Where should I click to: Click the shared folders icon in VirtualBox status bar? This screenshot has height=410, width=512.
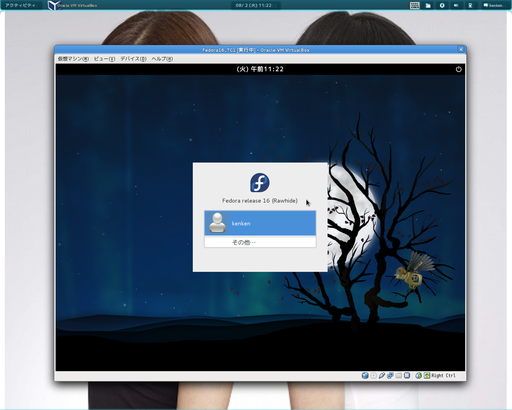tap(399, 376)
